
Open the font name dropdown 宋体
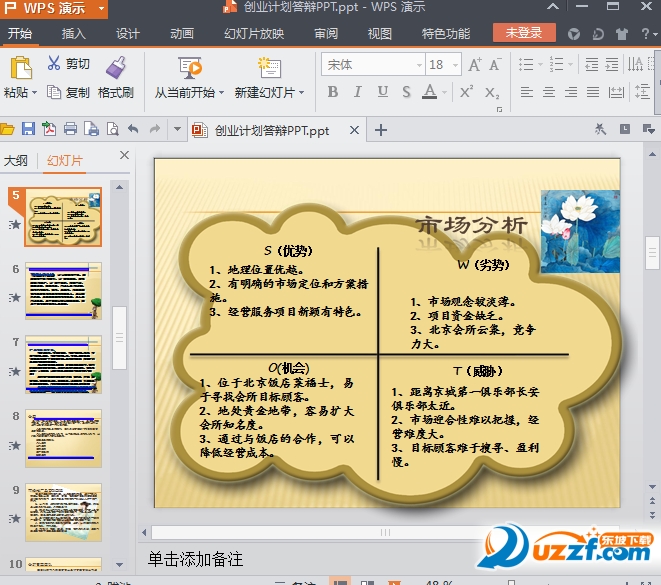(419, 65)
